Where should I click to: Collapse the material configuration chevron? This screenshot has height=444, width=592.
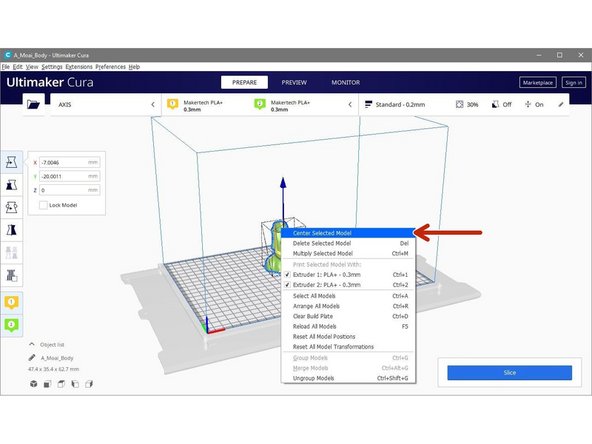350,105
